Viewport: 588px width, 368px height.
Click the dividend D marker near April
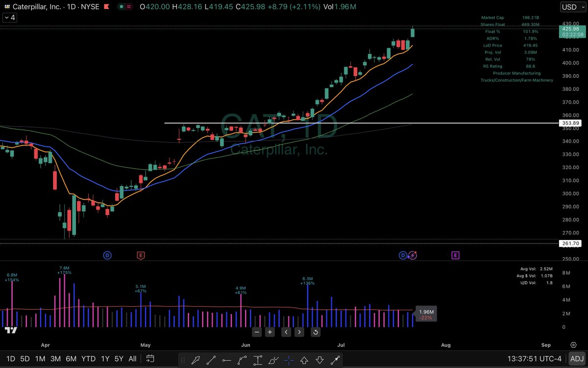(107, 255)
